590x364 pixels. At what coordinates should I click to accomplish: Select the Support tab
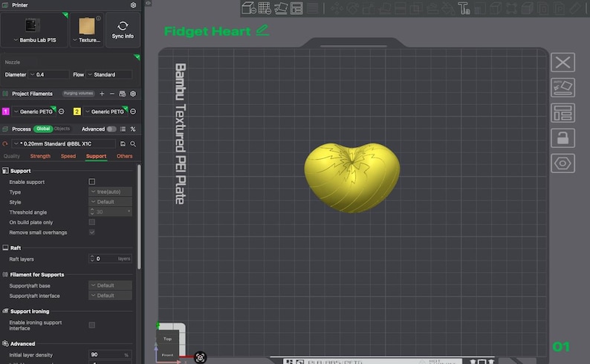[x=96, y=156]
